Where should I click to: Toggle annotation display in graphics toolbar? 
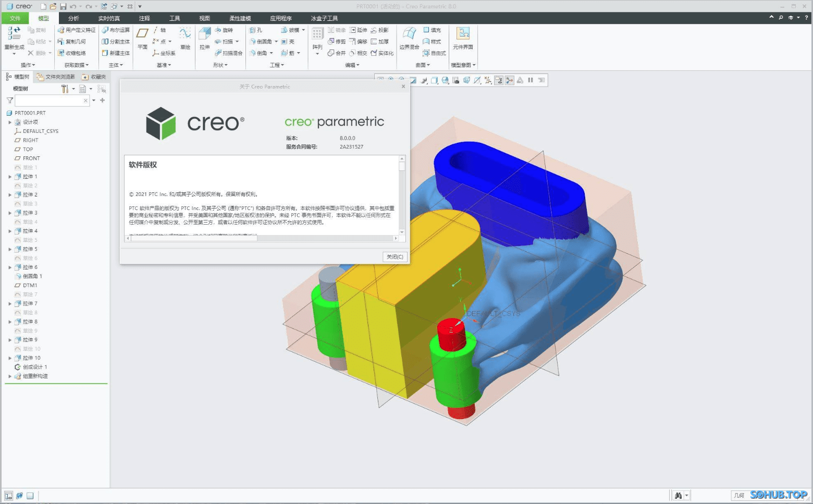[498, 80]
